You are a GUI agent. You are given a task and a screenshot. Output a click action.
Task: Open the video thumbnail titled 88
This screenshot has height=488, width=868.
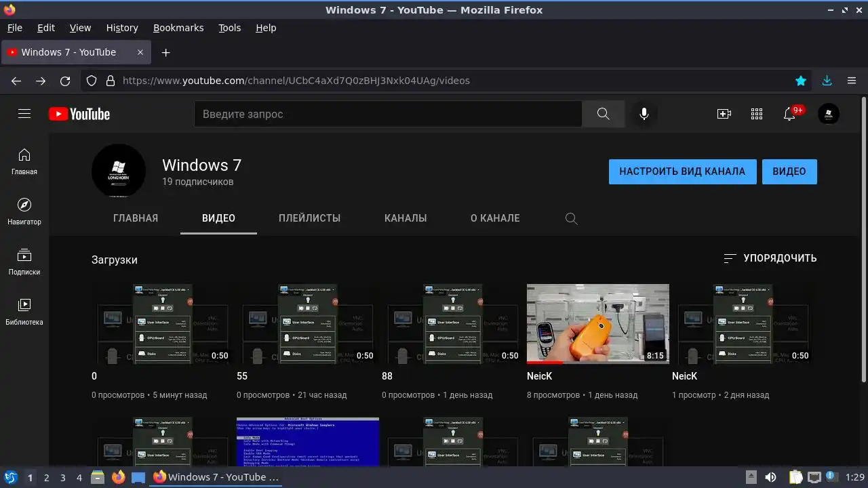(453, 324)
